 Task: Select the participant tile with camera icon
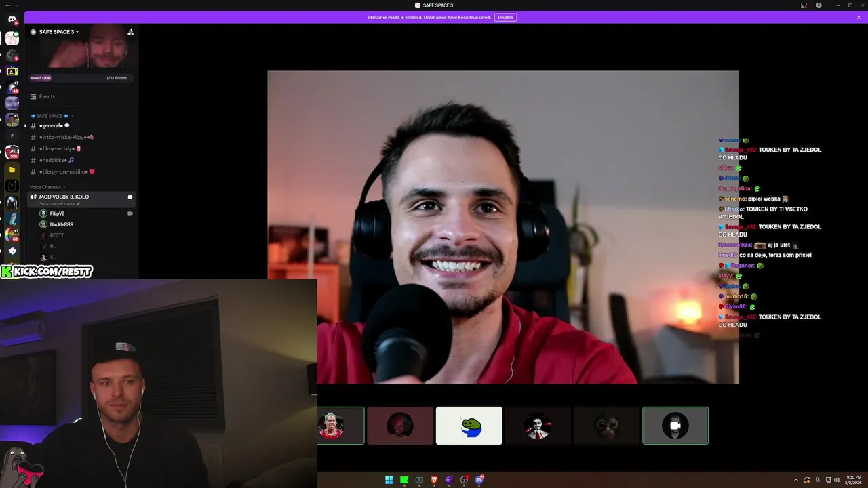675,426
